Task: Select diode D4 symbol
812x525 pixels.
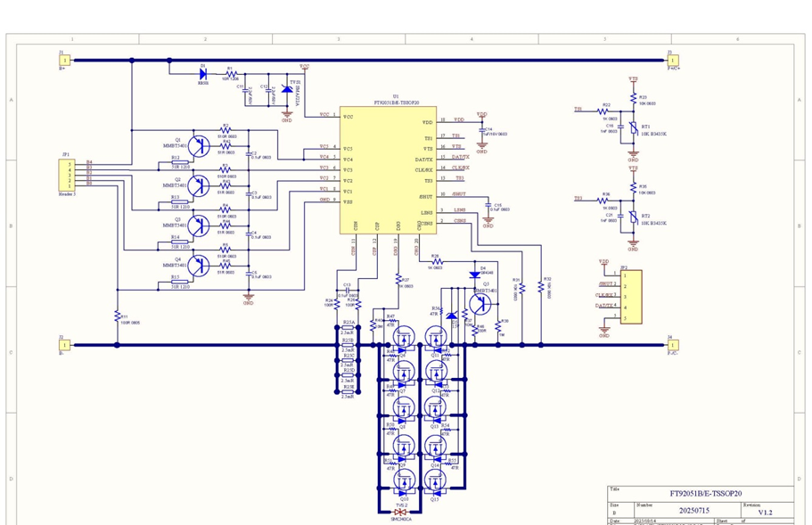Action: (x=474, y=275)
